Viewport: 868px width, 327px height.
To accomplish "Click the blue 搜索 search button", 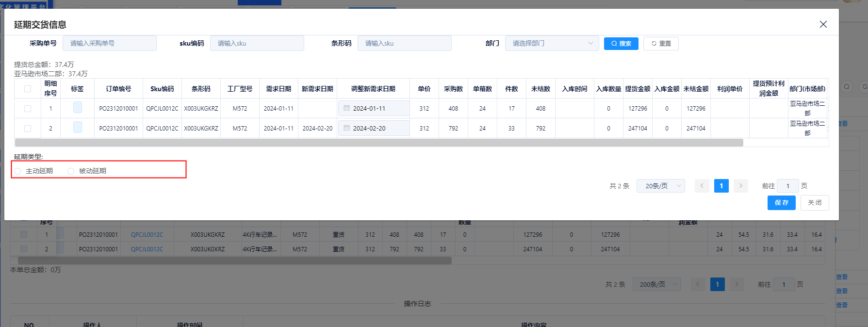I will click(621, 44).
